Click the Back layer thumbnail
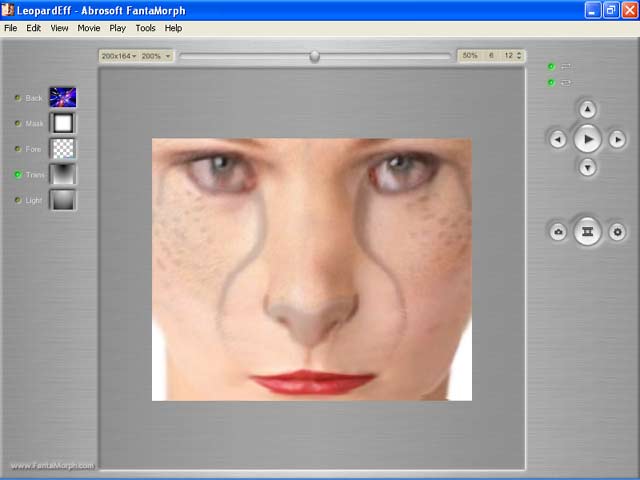Screen dimensions: 640x480 pos(63,98)
